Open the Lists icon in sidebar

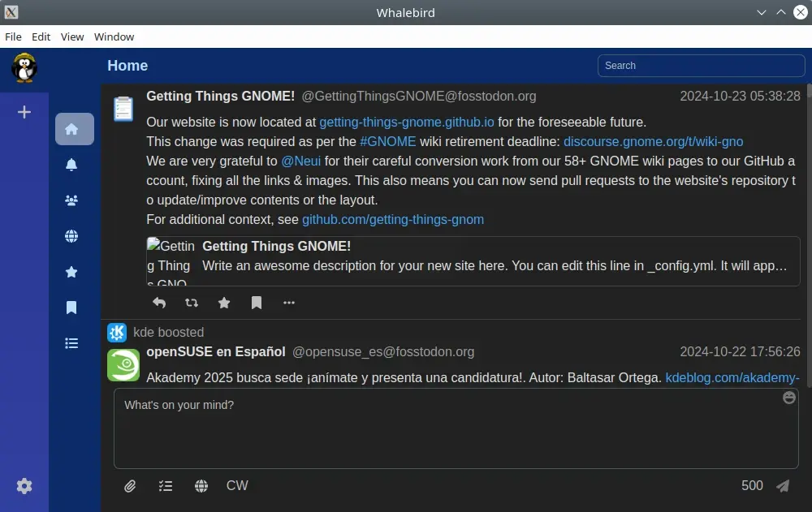(71, 343)
